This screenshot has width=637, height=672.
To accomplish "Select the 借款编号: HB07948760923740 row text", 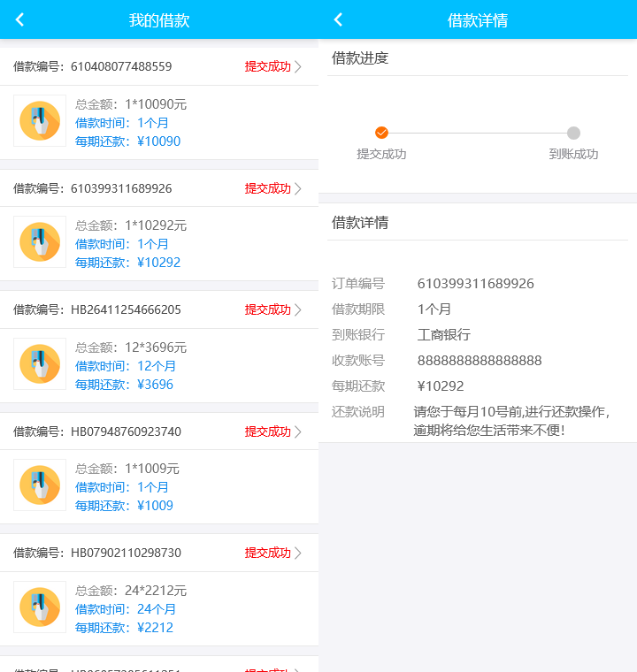I will click(x=97, y=431).
